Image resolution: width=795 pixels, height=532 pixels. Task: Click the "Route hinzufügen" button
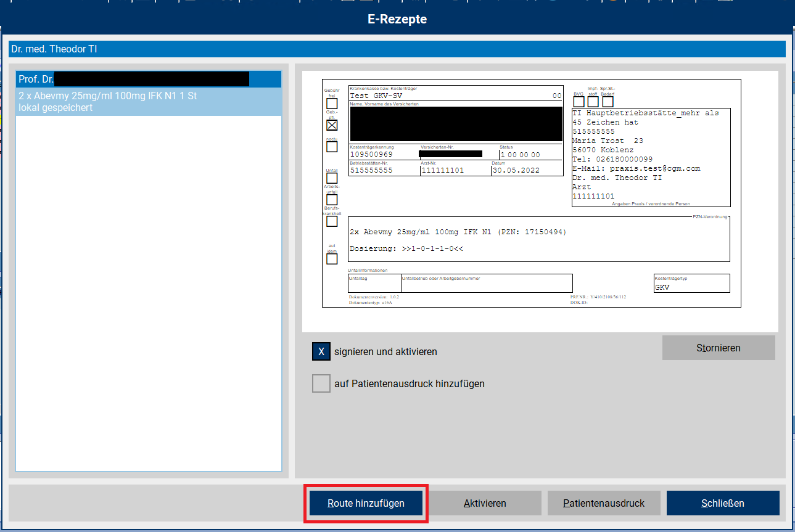click(x=365, y=502)
